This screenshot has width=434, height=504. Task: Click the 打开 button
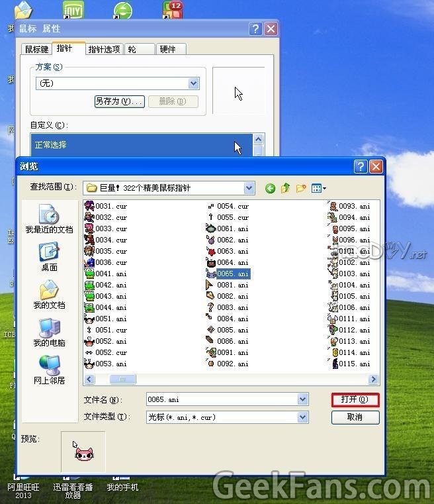pos(355,399)
